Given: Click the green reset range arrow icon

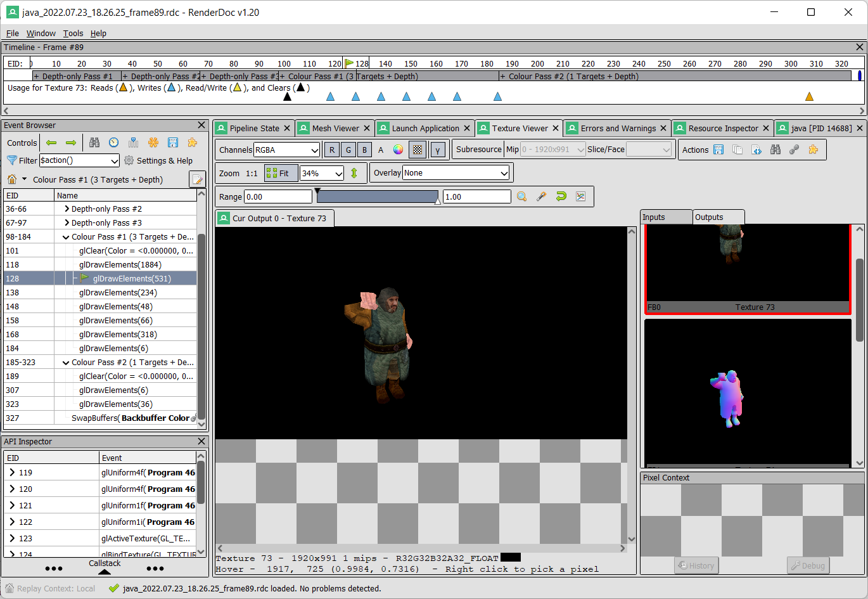Looking at the screenshot, I should pos(561,196).
